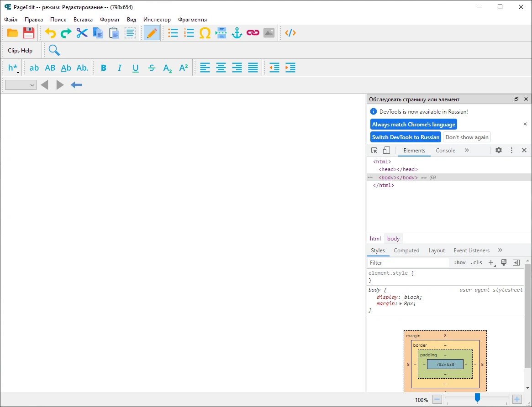
Task: Open the magnifier search icon
Action: [54, 50]
